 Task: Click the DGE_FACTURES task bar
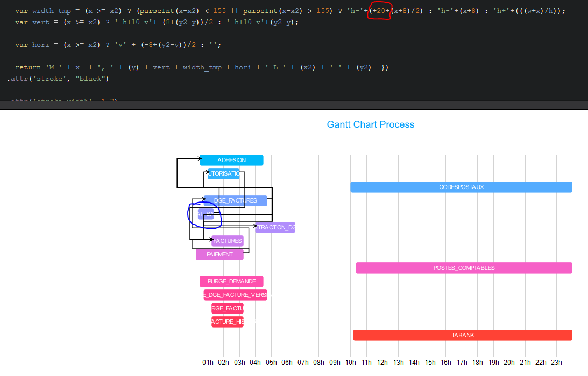(x=236, y=200)
